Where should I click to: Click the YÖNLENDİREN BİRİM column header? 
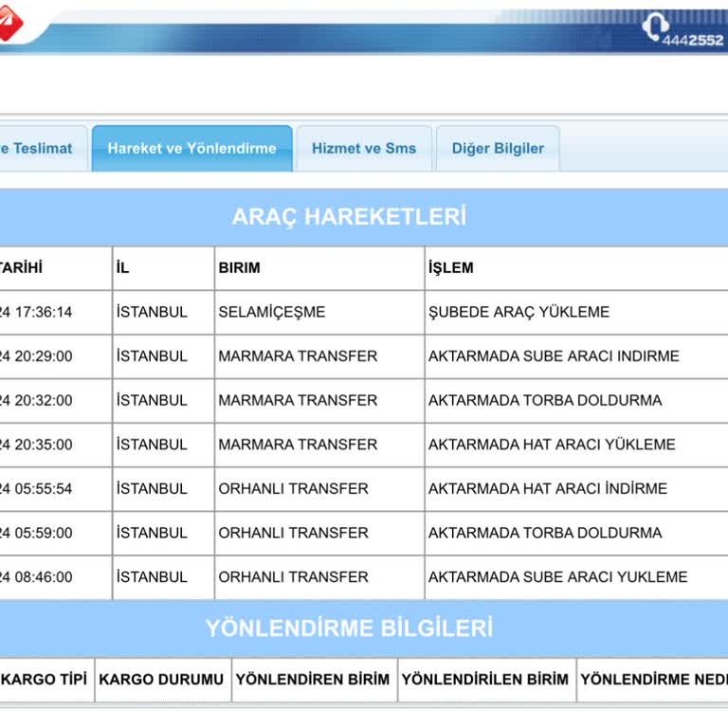click(313, 680)
